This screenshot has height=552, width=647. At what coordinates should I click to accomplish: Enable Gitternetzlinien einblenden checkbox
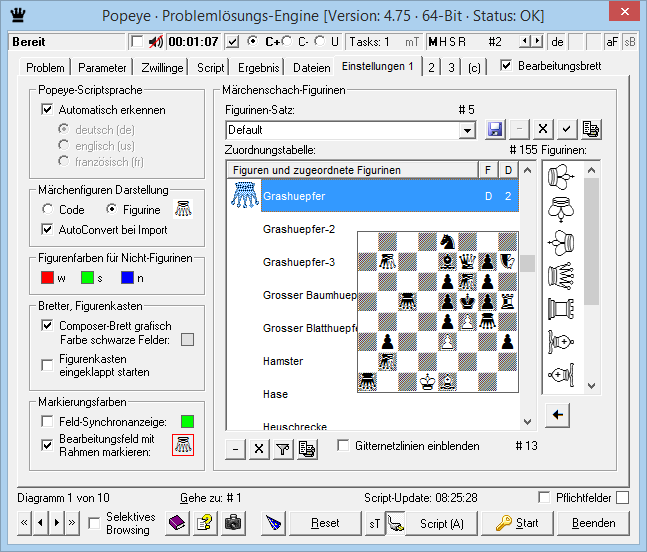343,446
